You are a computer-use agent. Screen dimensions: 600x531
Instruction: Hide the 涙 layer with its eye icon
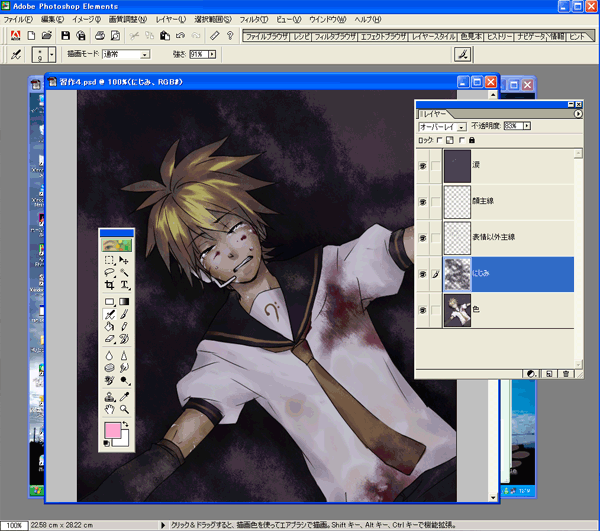(x=422, y=165)
